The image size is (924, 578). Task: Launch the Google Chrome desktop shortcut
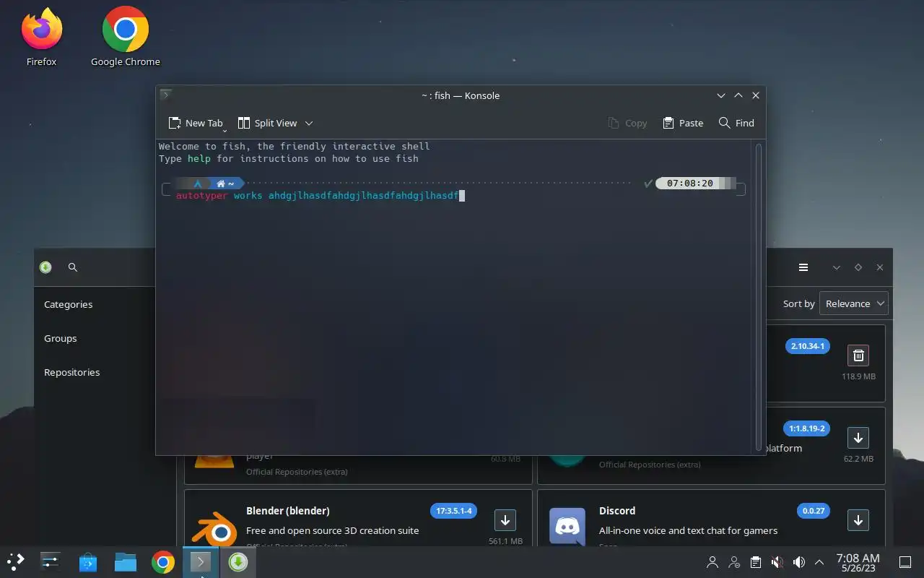click(125, 36)
